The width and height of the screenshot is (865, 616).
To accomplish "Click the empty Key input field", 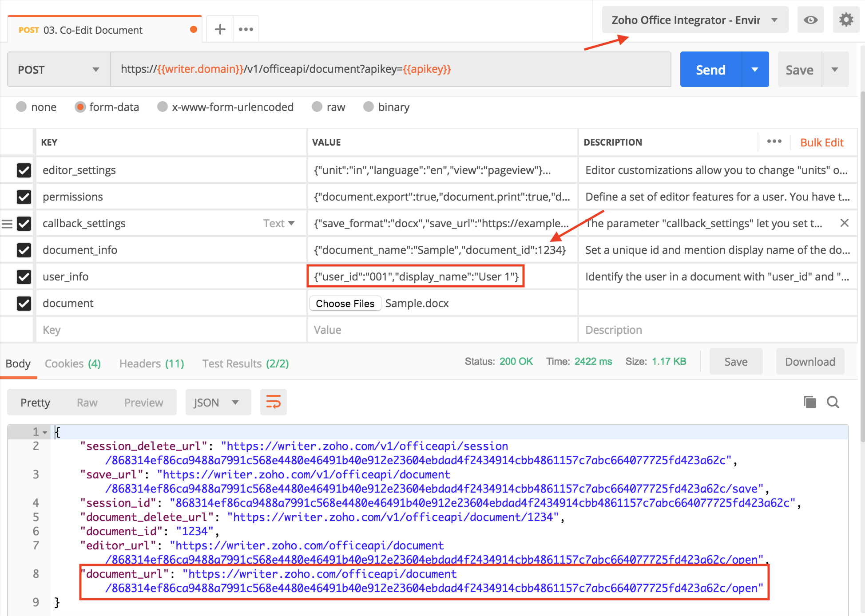I will pyautogui.click(x=169, y=330).
